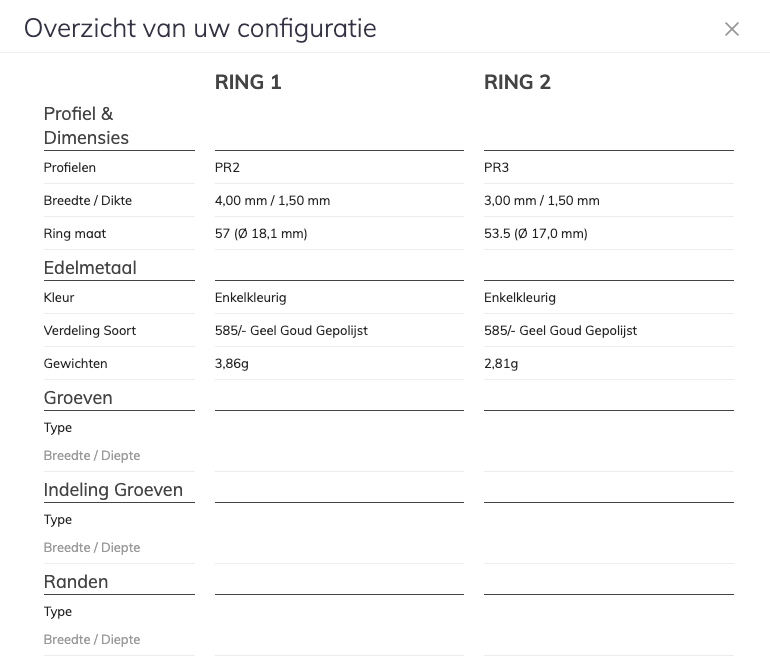The width and height of the screenshot is (770, 662).
Task: Click the RING 2 column header
Action: (x=517, y=82)
